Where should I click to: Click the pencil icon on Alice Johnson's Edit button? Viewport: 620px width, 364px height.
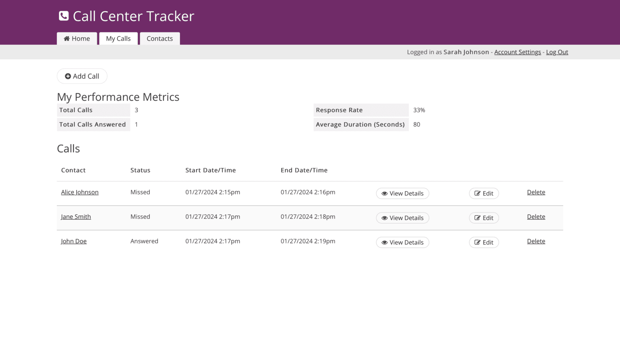click(x=478, y=193)
